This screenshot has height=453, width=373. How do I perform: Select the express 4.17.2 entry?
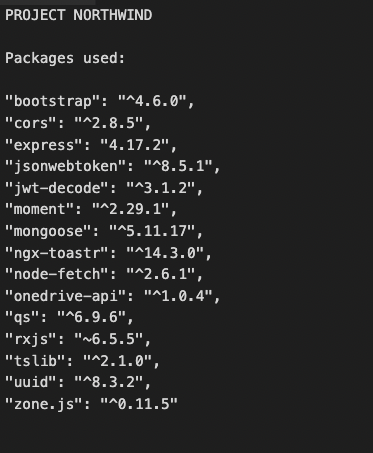pyautogui.click(x=91, y=145)
